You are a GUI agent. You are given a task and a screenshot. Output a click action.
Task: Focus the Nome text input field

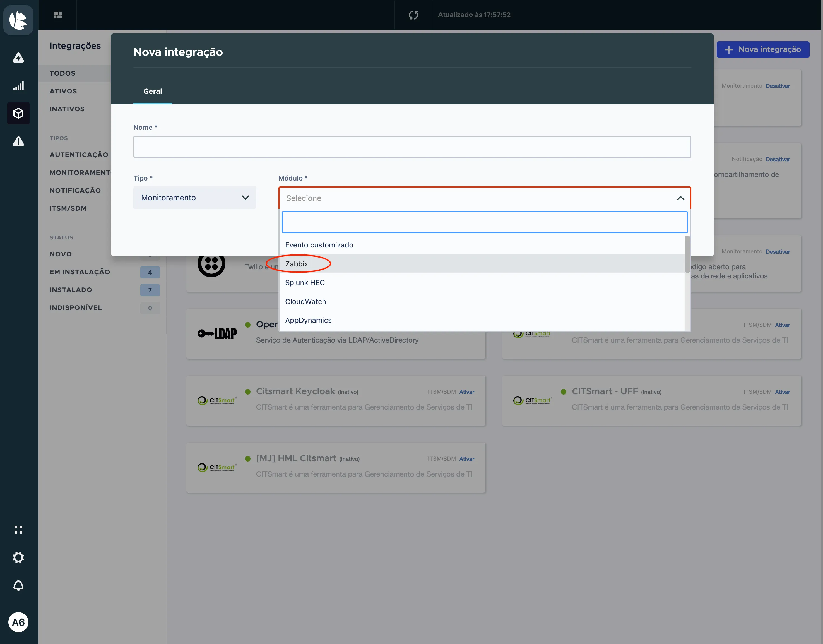pos(412,147)
